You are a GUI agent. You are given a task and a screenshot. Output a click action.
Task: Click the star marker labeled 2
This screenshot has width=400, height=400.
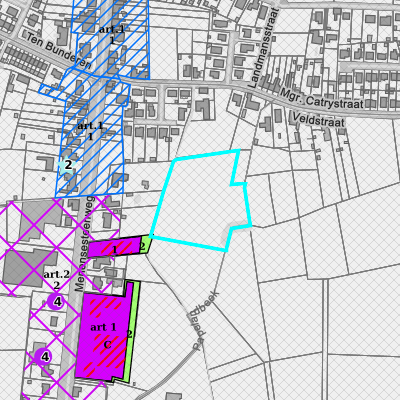68,165
